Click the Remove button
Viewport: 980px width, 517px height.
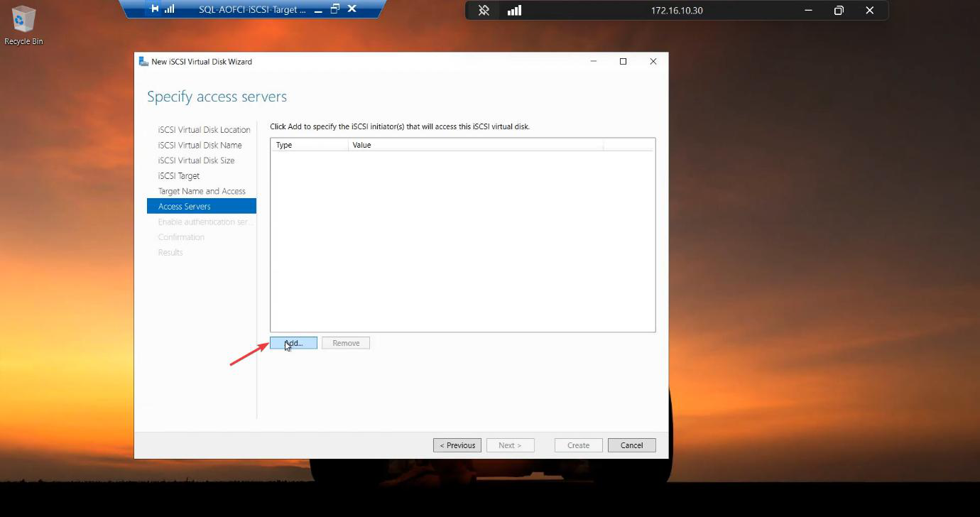(346, 343)
